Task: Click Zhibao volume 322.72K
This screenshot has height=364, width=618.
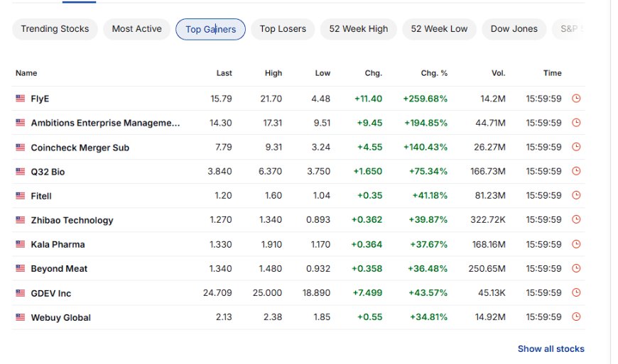Action: click(487, 220)
